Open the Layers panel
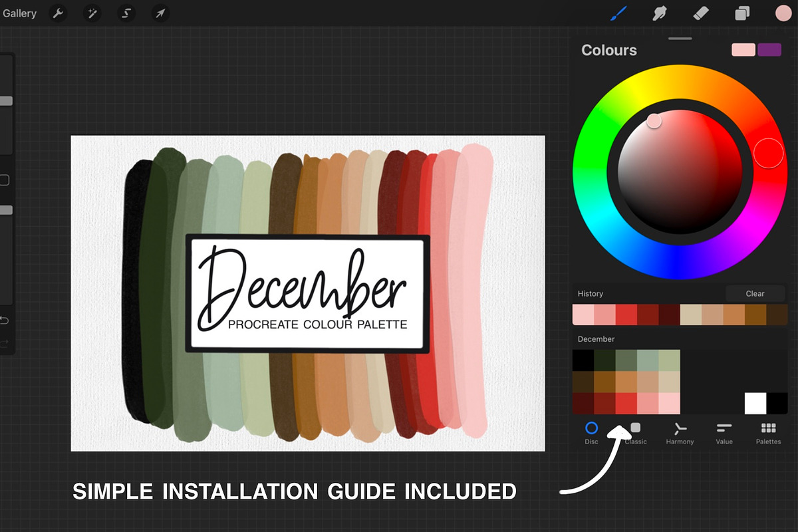Image resolution: width=798 pixels, height=532 pixels. [x=742, y=13]
